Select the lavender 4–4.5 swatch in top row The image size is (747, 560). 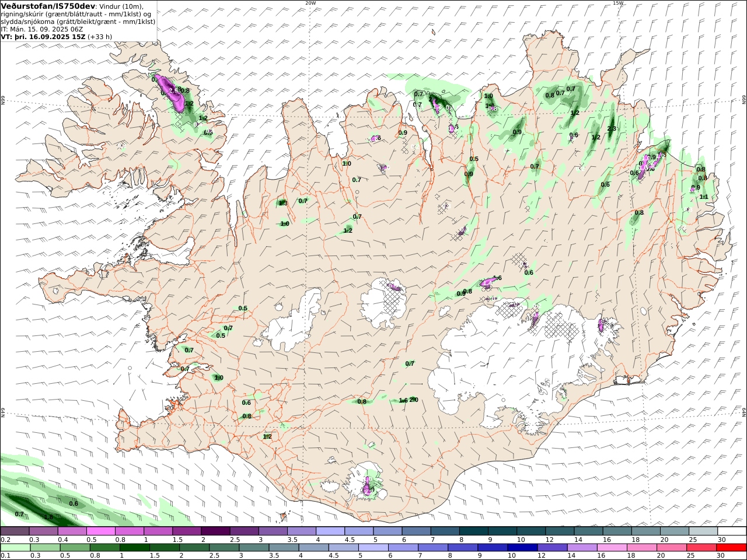pyautogui.click(x=330, y=531)
